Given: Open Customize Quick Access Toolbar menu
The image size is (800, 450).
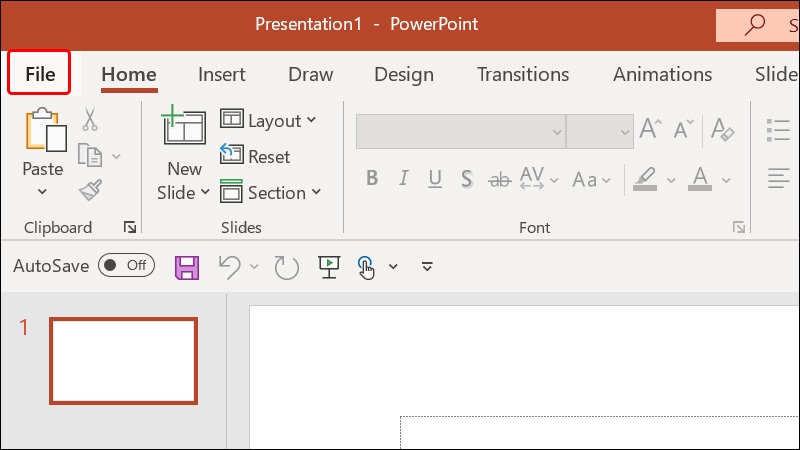Looking at the screenshot, I should coord(427,266).
